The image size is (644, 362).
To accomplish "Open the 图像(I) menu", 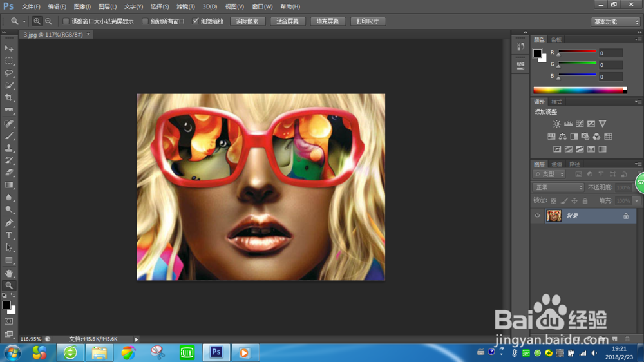I will click(82, 6).
